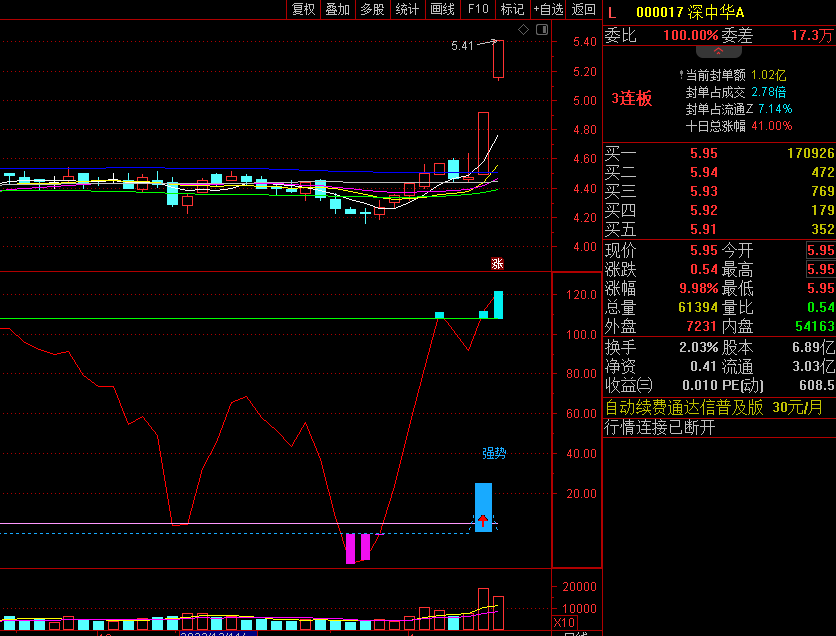Select 买四 price 5.92
The width and height of the screenshot is (836, 636).
(x=704, y=211)
